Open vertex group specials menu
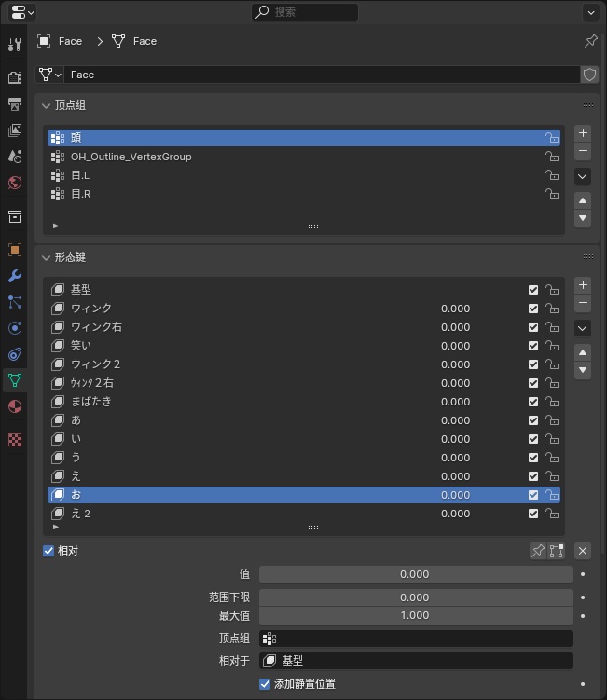This screenshot has height=700, width=607. 583,176
